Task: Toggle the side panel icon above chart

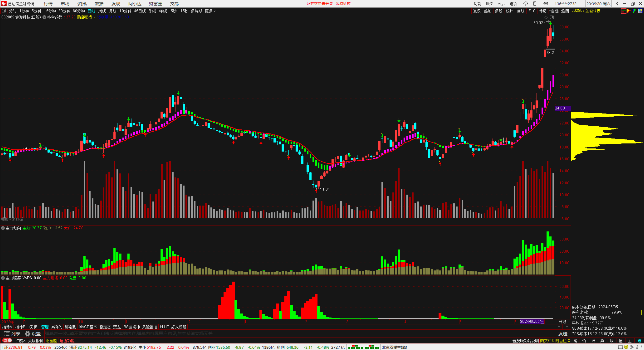Action: (552, 17)
